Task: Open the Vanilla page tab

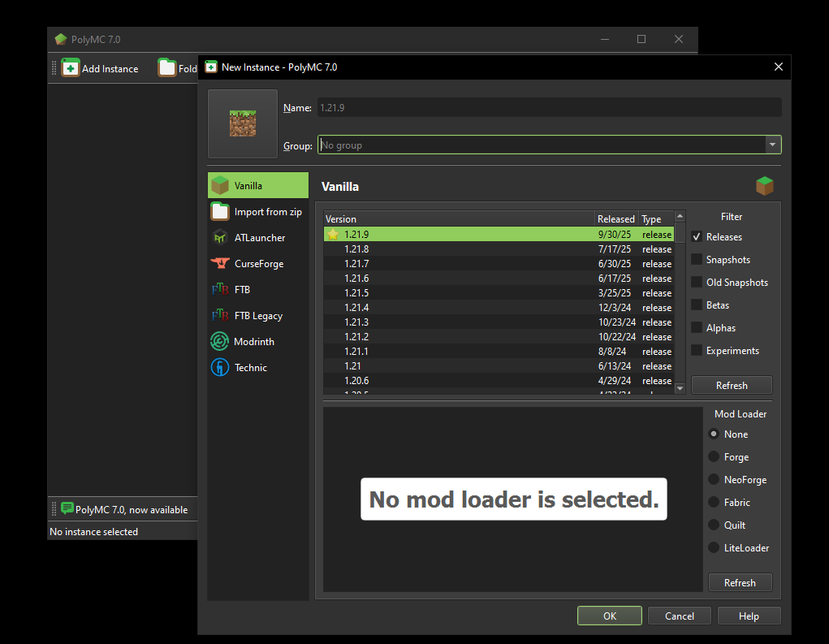Action: (258, 186)
